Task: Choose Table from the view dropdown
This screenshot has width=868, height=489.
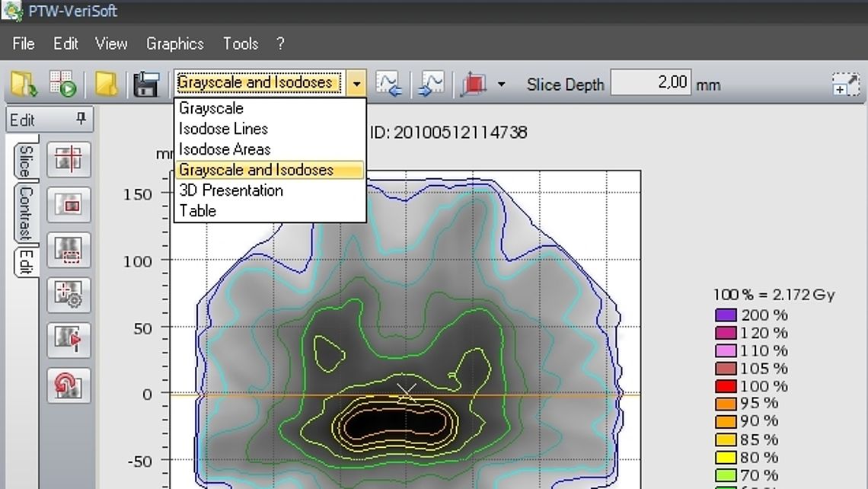Action: pos(196,211)
